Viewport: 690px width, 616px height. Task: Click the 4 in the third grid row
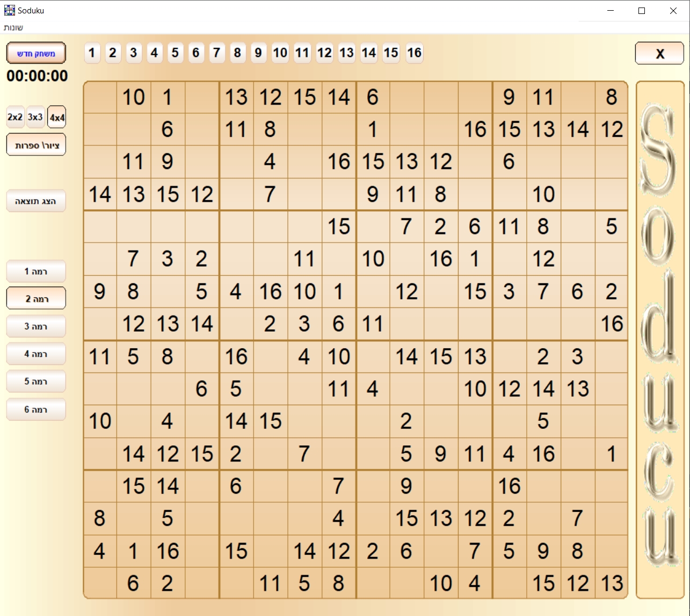(270, 162)
